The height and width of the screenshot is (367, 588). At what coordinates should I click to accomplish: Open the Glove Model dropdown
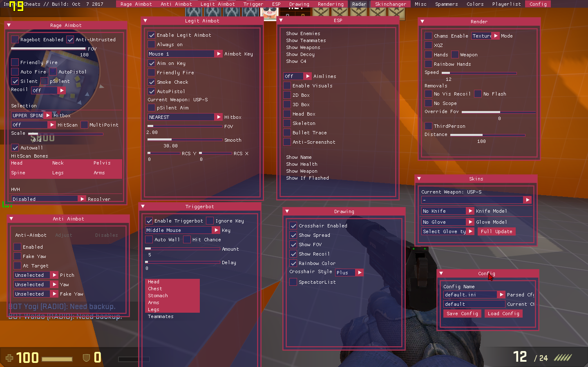pyautogui.click(x=448, y=222)
